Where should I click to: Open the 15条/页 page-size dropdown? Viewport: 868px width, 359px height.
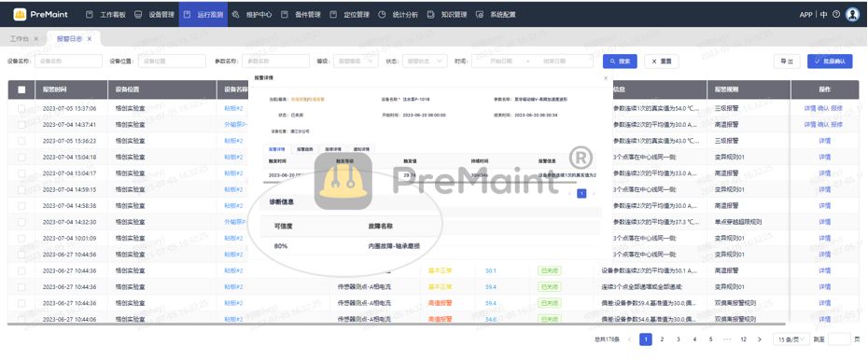pyautogui.click(x=791, y=339)
